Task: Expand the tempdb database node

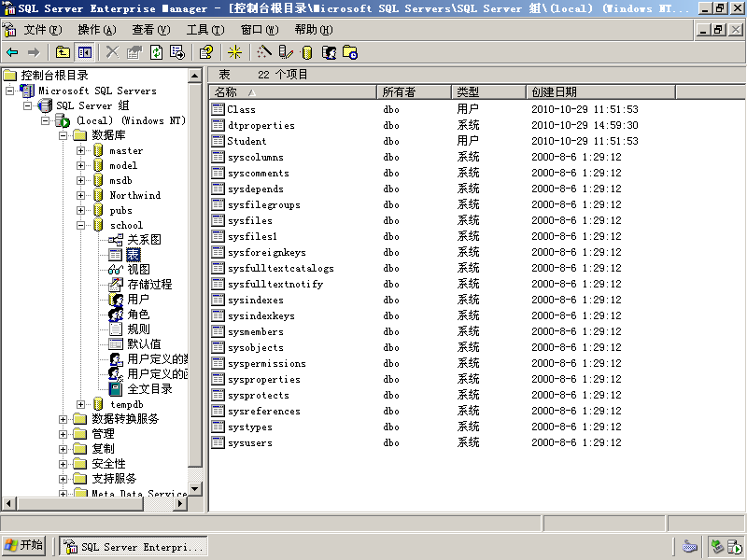Action: (x=80, y=404)
